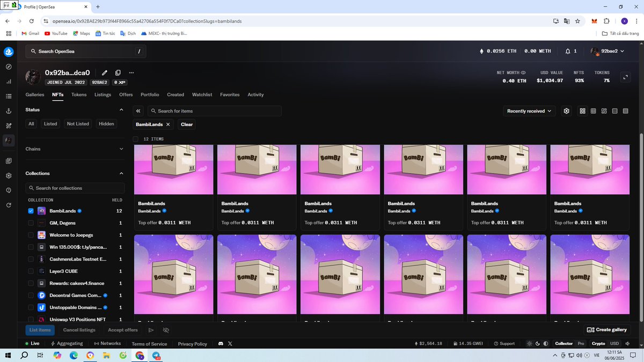Click the expand icon beside Tokens stat
Image resolution: width=644 pixels, height=362 pixels.
pos(625,77)
